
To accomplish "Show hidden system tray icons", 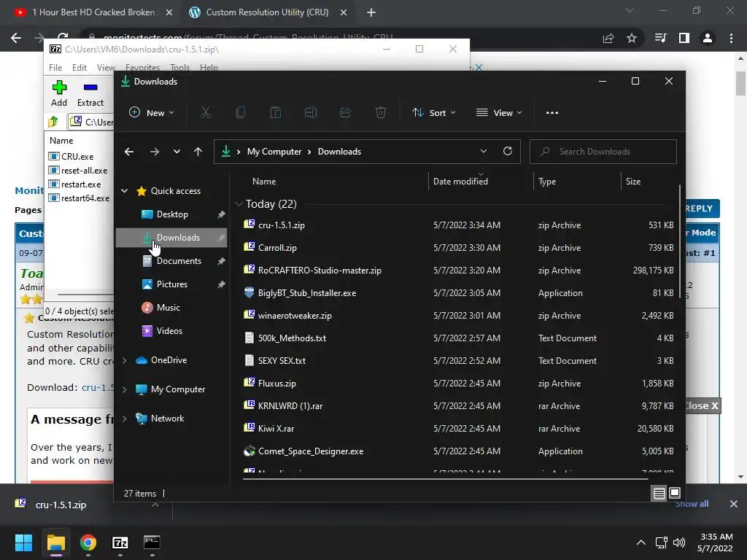I will [641, 542].
